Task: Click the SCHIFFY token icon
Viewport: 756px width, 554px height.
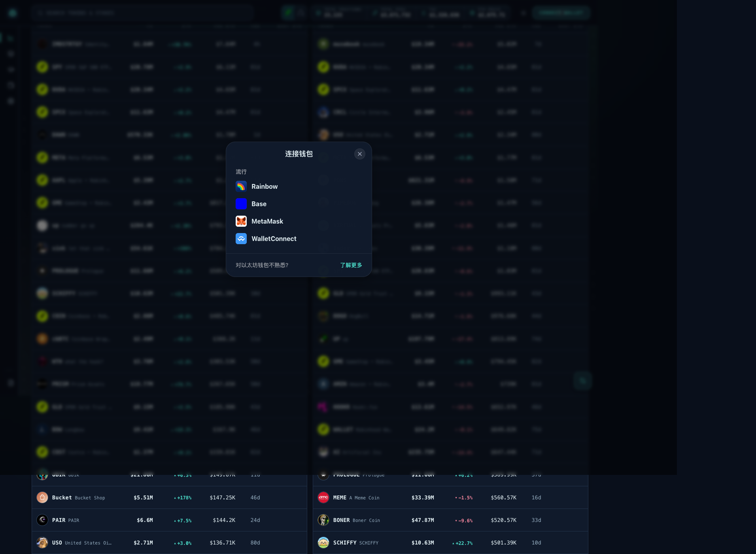Action: click(x=323, y=543)
